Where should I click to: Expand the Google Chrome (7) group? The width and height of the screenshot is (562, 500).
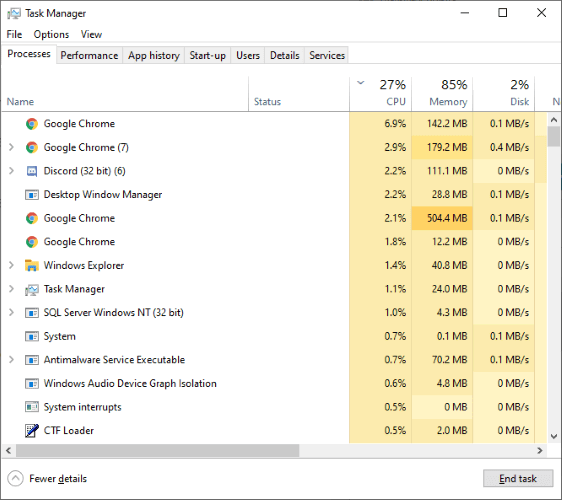(11, 147)
